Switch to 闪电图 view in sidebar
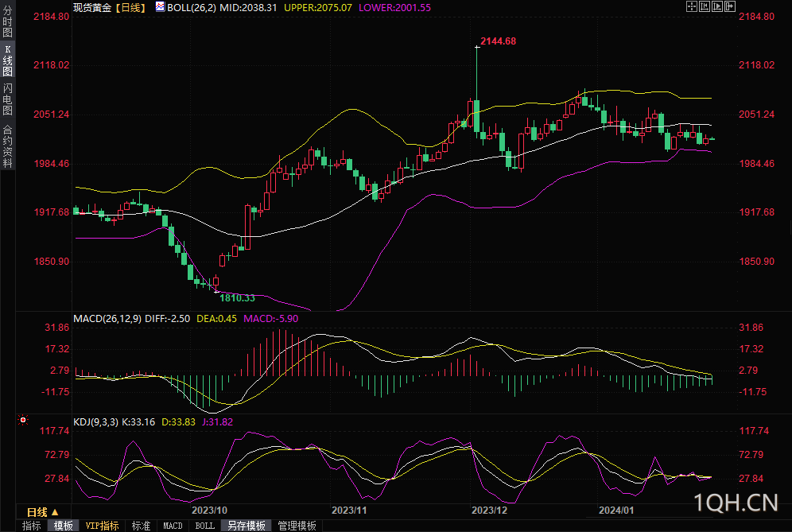Viewport: 792px width, 532px height. 8,99
